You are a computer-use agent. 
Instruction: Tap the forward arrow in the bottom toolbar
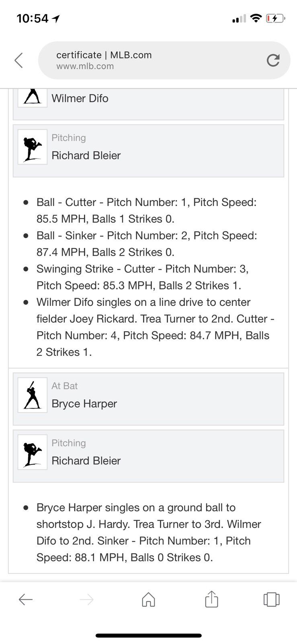pyautogui.click(x=87, y=600)
